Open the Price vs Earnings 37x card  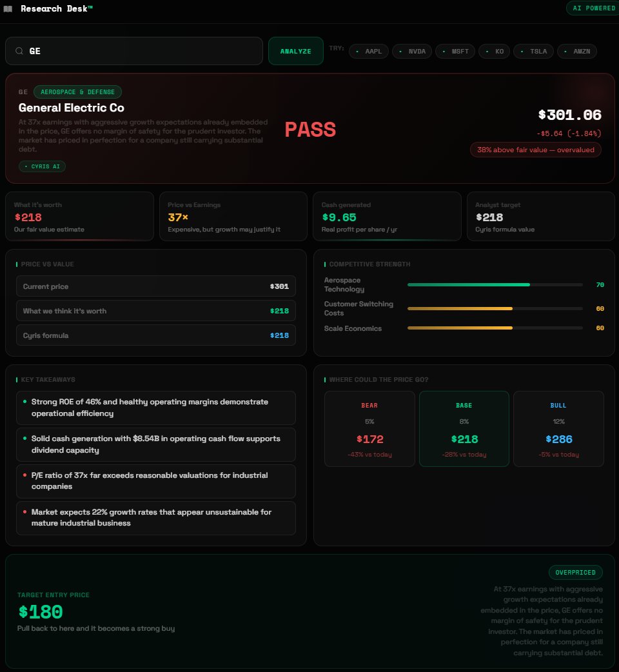233,217
